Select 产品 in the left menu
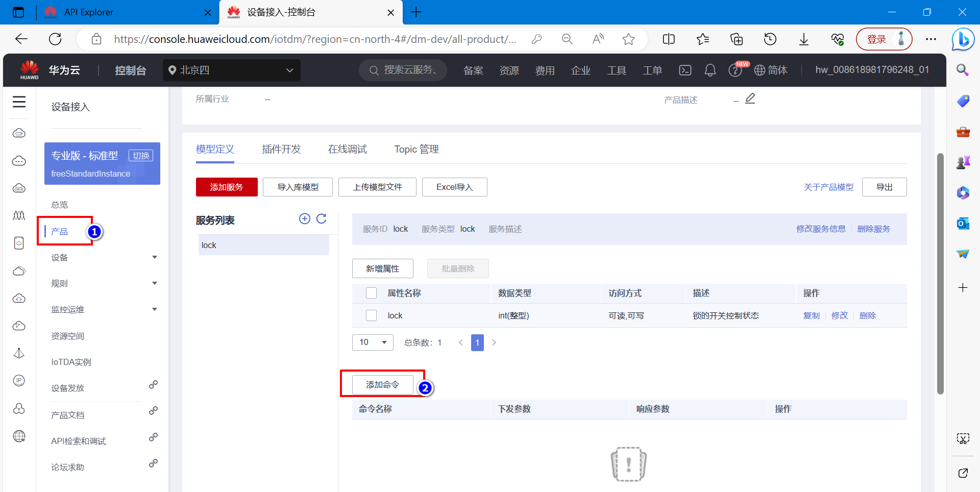This screenshot has height=492, width=980. 60,232
